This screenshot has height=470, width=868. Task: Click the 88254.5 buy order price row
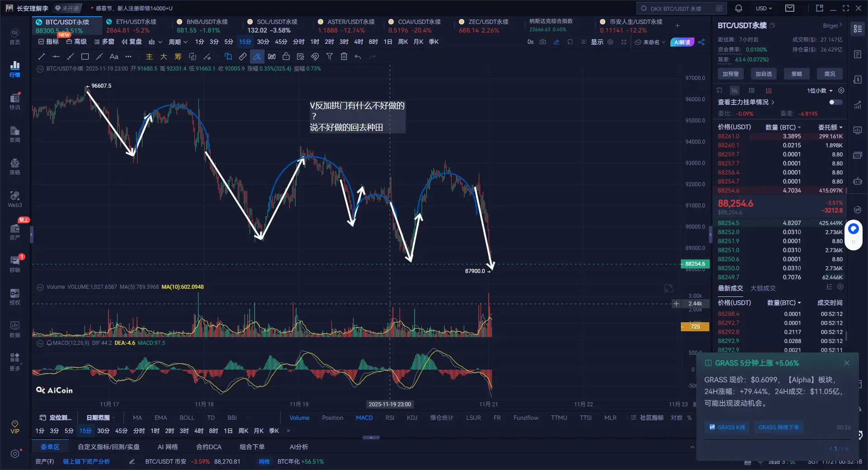[780, 223]
